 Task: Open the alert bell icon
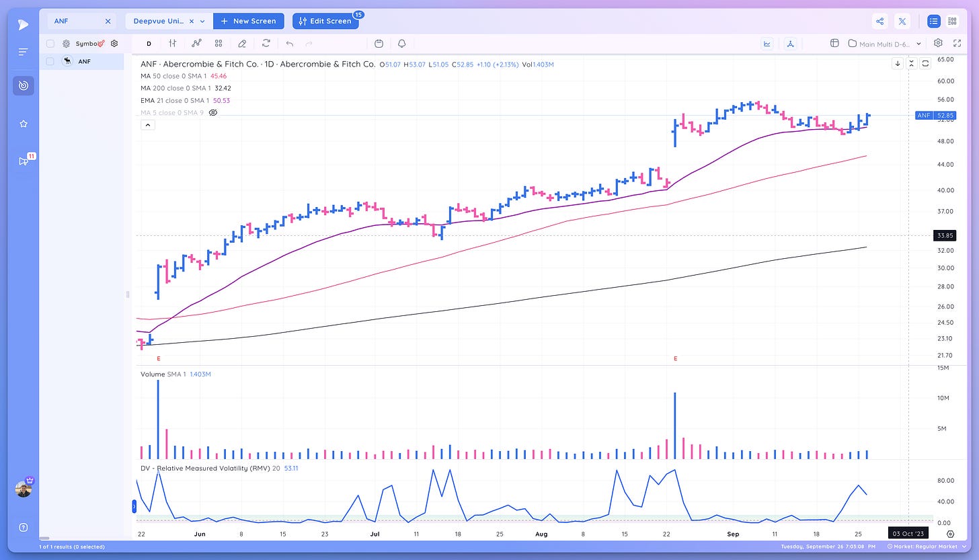tap(402, 44)
